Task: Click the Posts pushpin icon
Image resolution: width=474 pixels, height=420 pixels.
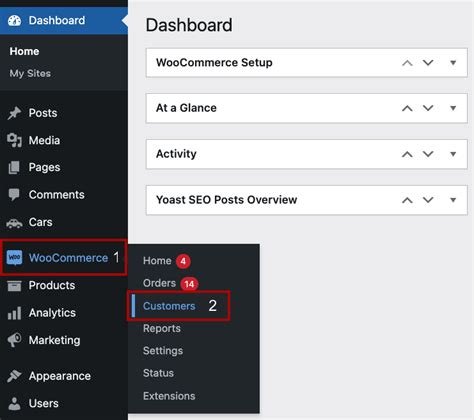Action: click(x=14, y=113)
